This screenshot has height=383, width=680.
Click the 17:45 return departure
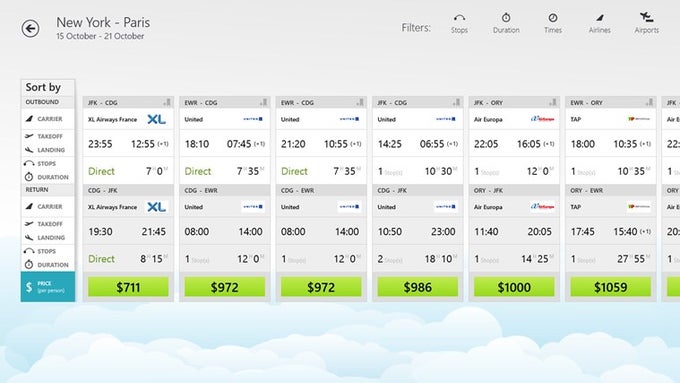(x=583, y=232)
